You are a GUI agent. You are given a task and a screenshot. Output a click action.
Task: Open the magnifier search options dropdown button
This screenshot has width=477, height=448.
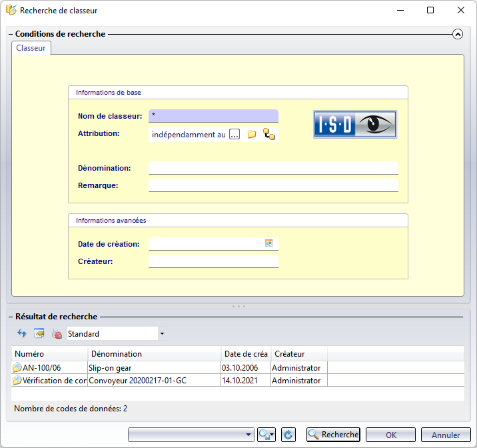pyautogui.click(x=266, y=435)
